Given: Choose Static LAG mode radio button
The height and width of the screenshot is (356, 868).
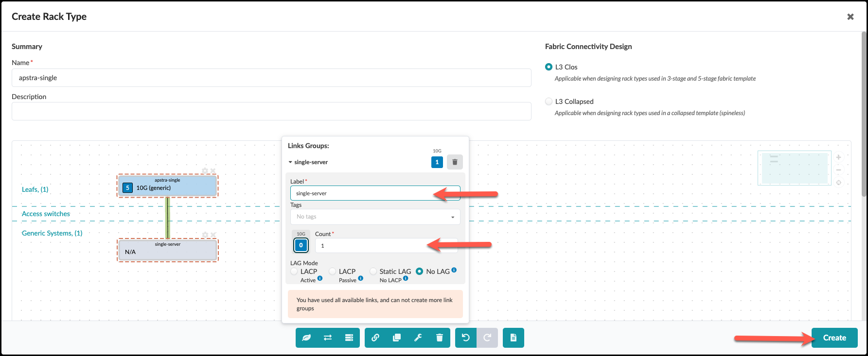Looking at the screenshot, I should (x=373, y=271).
